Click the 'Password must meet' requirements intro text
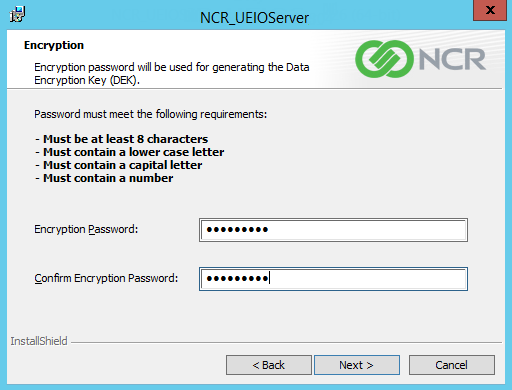Viewport: 512px width, 390px height. 151,114
